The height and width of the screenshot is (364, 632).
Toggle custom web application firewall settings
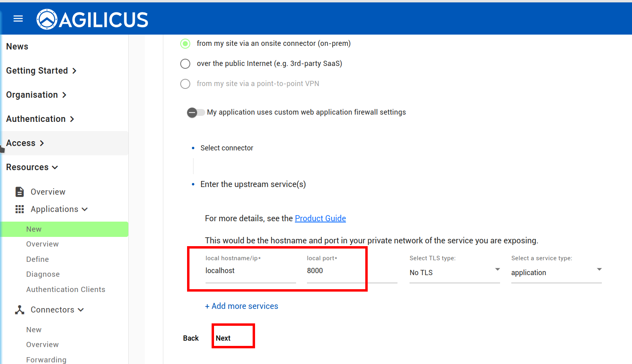pyautogui.click(x=196, y=113)
